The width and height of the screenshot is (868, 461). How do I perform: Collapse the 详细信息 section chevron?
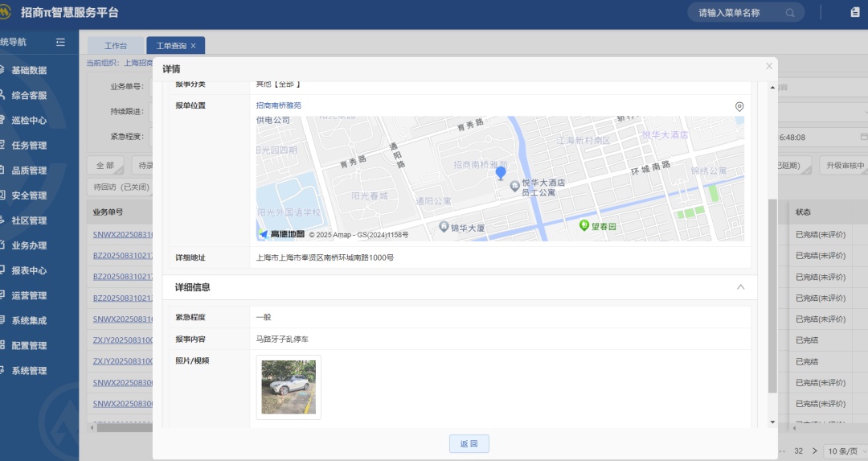click(740, 286)
